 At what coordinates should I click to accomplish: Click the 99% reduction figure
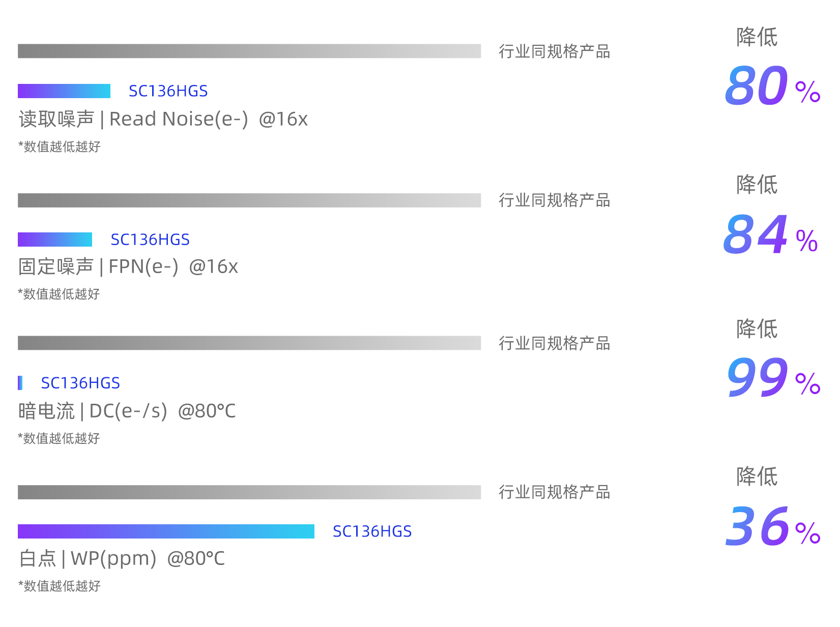[772, 378]
